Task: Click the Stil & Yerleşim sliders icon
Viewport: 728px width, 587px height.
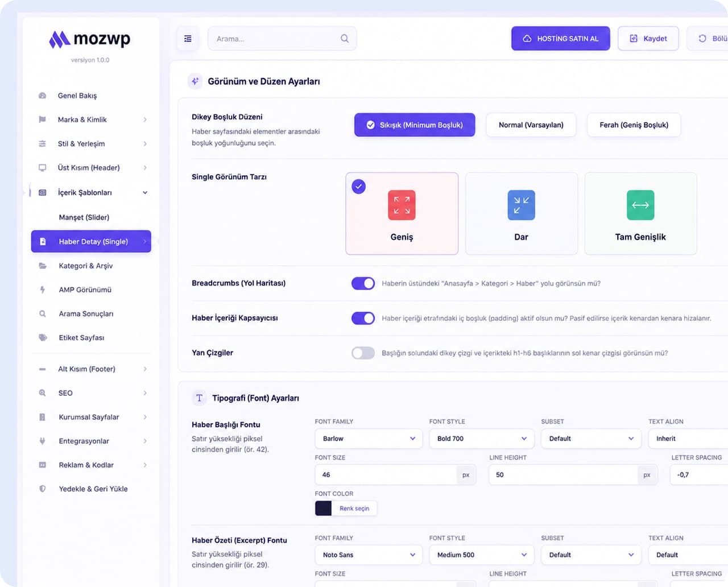Action: point(42,143)
